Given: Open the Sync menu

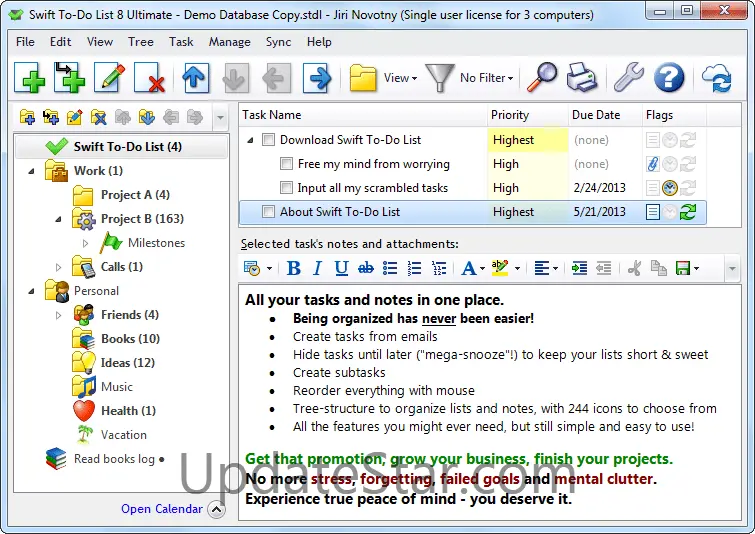Looking at the screenshot, I should (x=278, y=42).
